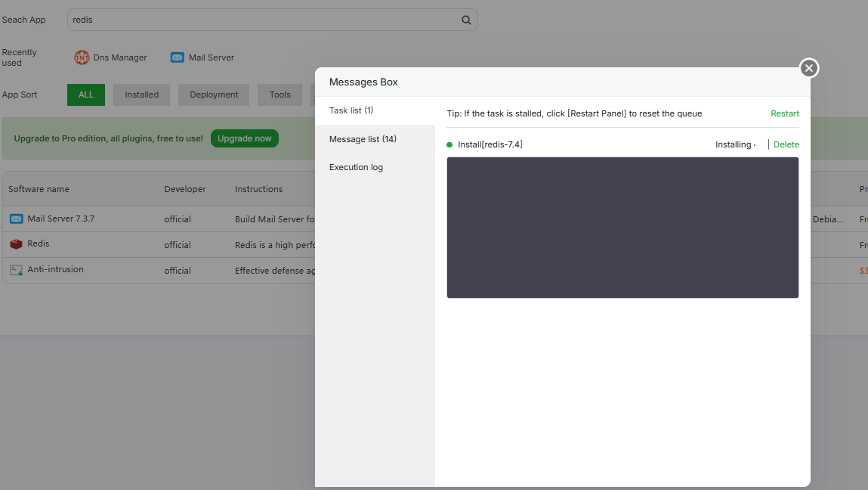Click the search magnifier icon
Viewport: 868px width, 490px height.
click(x=466, y=20)
